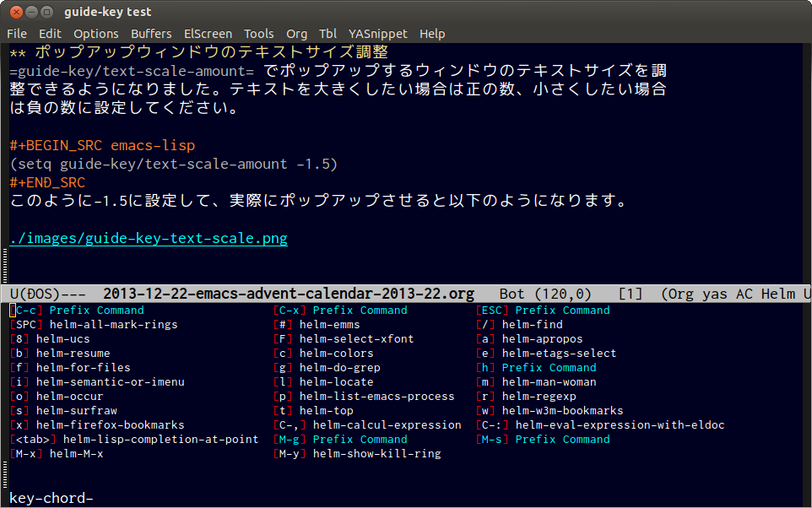Click the helm-firefox-bookmarks entry
Image resolution: width=812 pixels, height=508 pixels.
[97, 425]
